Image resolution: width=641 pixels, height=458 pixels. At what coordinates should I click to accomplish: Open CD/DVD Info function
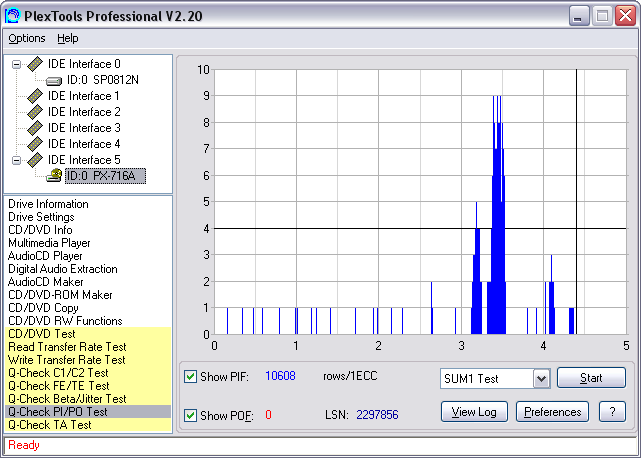click(40, 230)
